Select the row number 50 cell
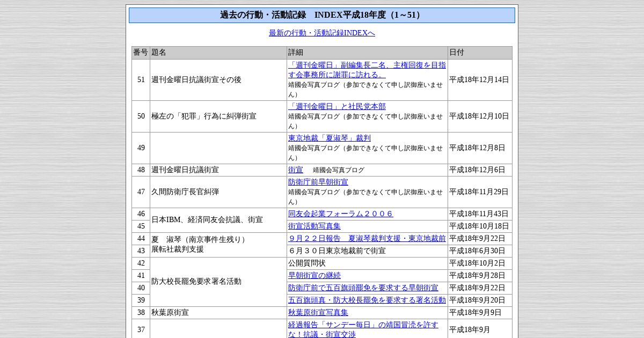This screenshot has height=338, width=644. tap(141, 116)
